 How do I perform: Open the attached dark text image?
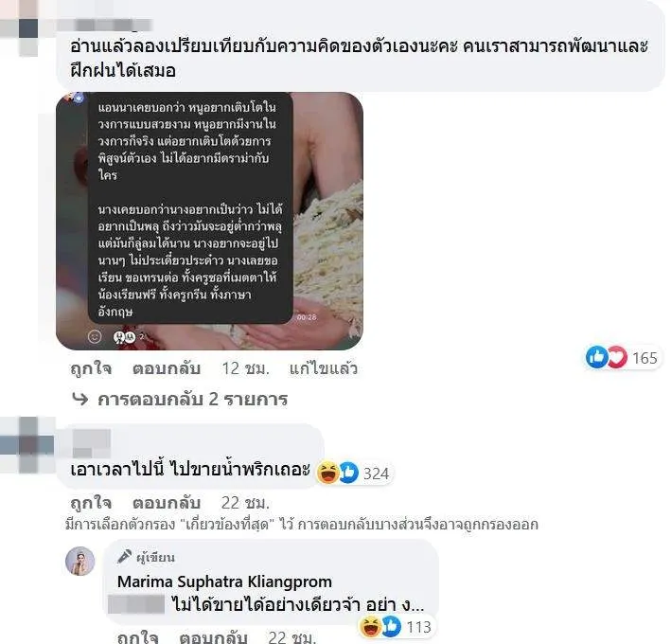[x=210, y=221]
